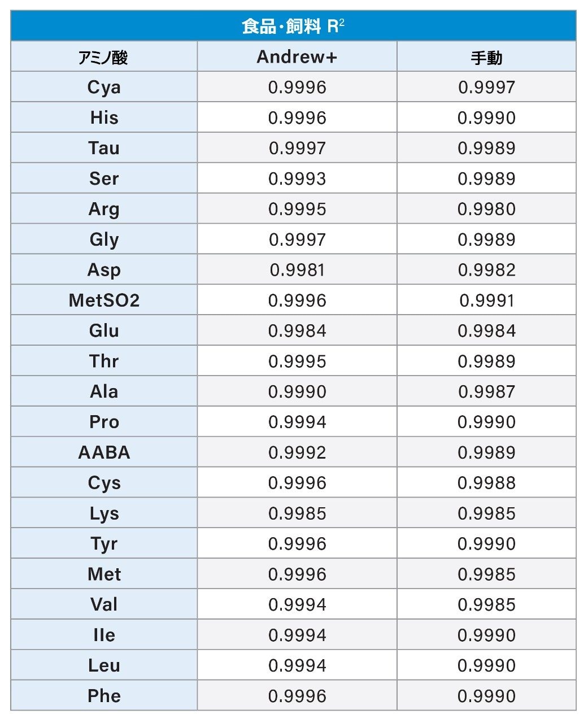Click the Val row label
Image resolution: width=588 pixels, height=723 pixels.
click(104, 604)
